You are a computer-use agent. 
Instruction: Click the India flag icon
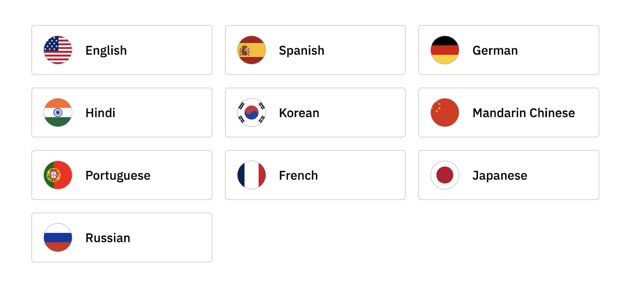(x=58, y=113)
